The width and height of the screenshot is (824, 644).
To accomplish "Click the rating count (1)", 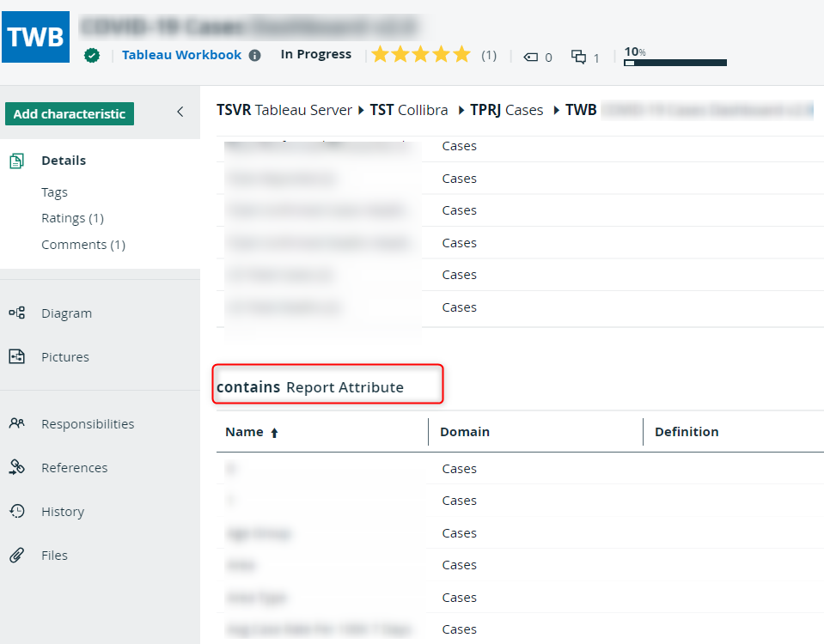I will coord(489,55).
